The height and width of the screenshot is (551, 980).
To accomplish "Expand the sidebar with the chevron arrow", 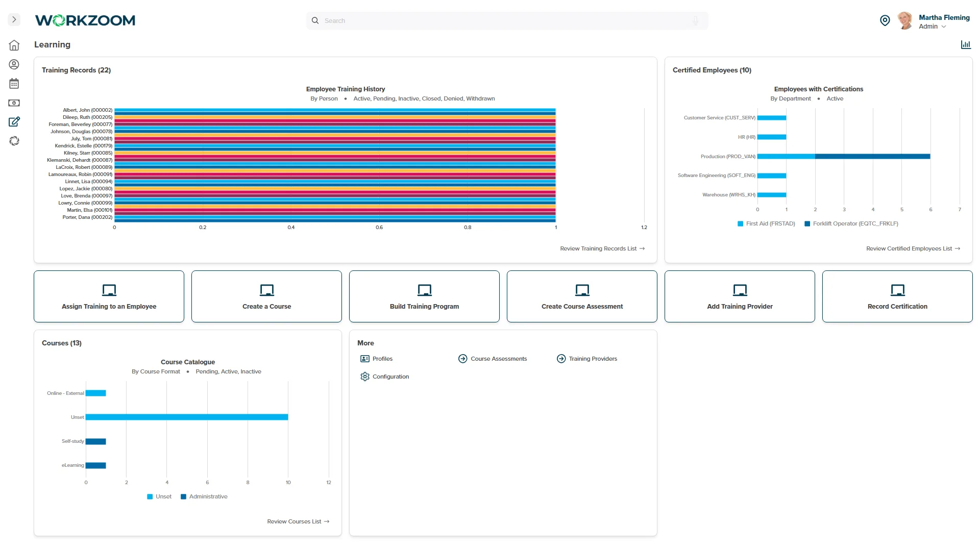I will click(14, 20).
